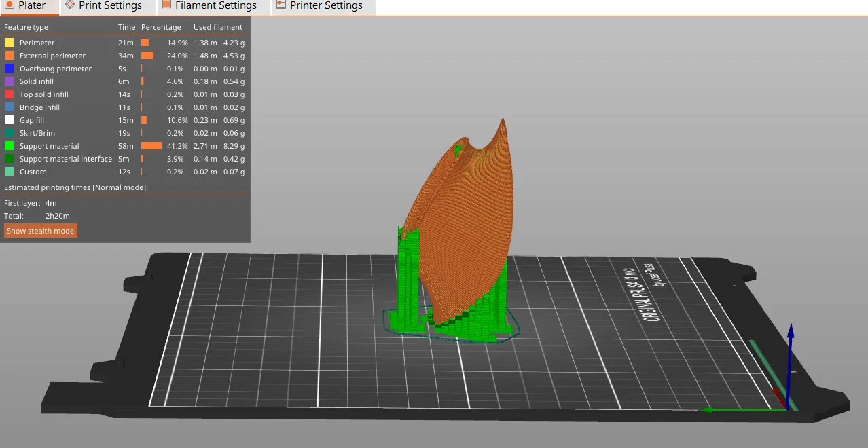Click the Total 2h20m print time
Viewport: 868px width, 448px height.
(58, 216)
